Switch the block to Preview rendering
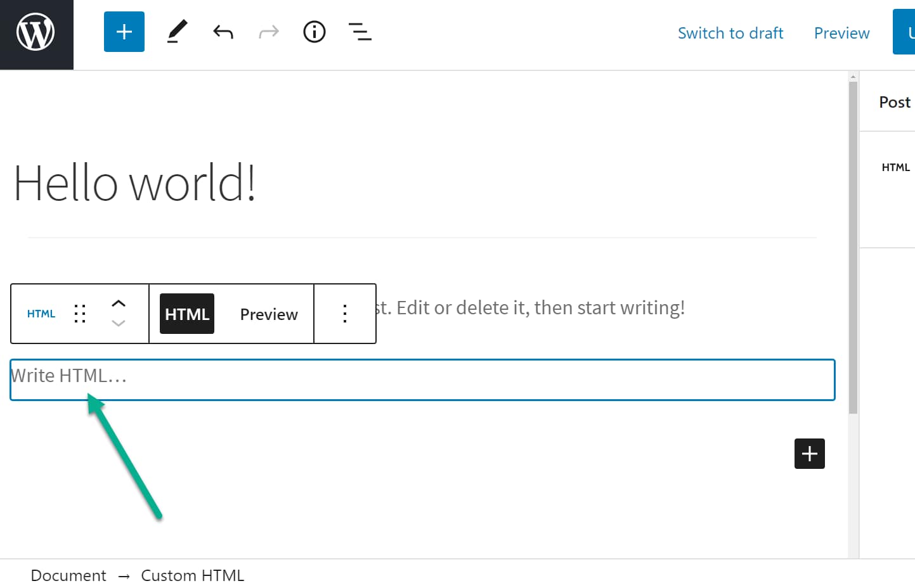 point(268,313)
